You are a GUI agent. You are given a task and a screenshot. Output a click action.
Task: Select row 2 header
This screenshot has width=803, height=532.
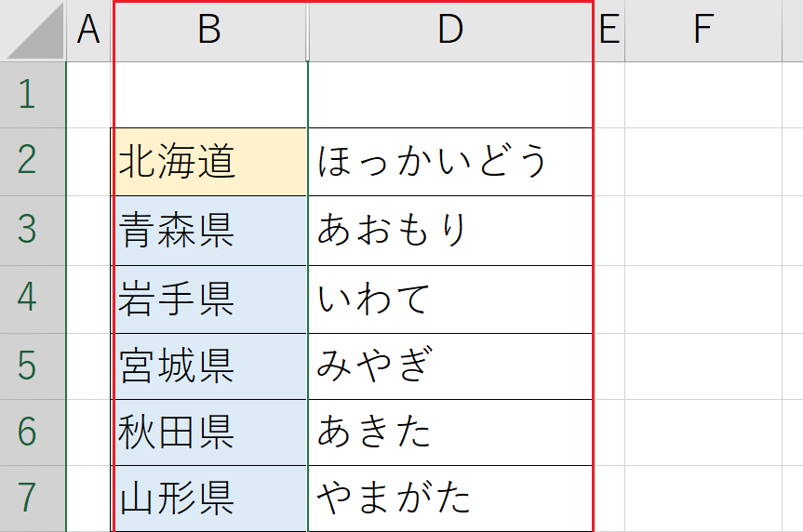(x=33, y=162)
